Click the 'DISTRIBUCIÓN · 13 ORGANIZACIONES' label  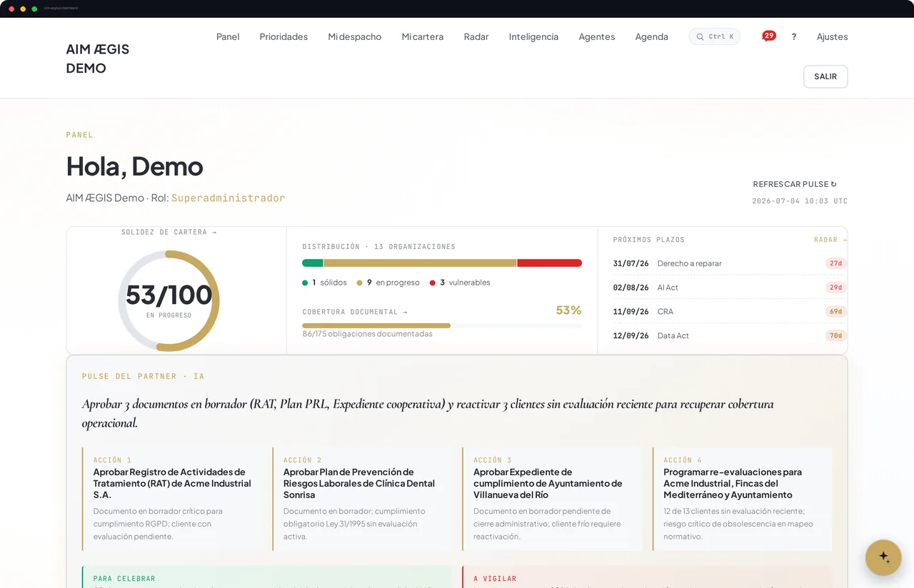379,247
